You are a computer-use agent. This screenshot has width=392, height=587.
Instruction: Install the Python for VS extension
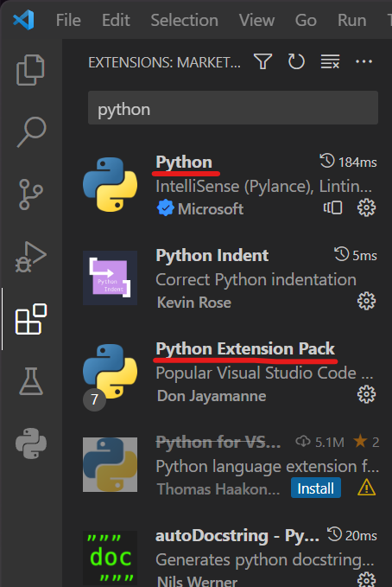316,488
